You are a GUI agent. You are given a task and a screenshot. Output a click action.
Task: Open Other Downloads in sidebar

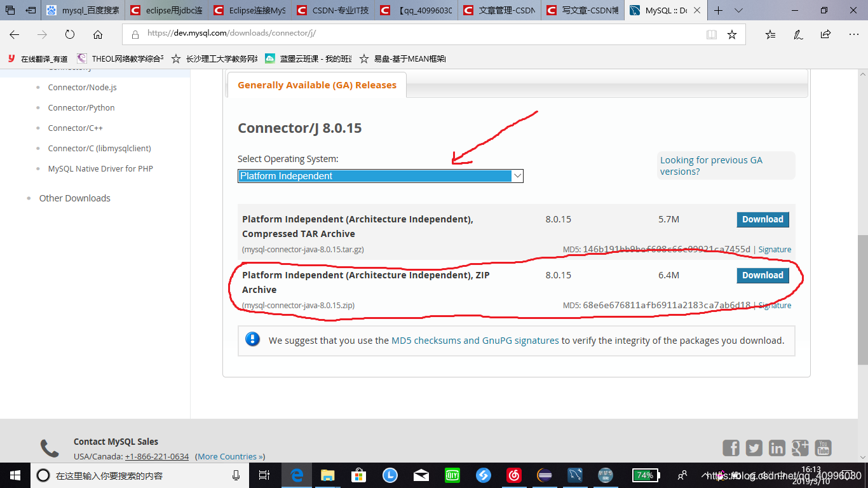click(74, 198)
